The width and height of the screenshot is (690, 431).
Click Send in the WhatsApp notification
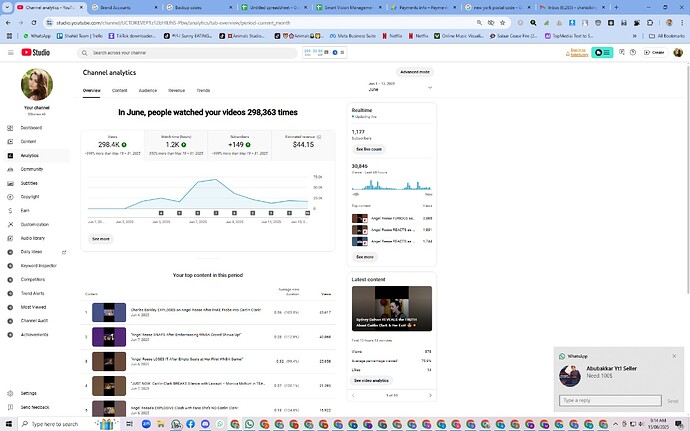672,401
